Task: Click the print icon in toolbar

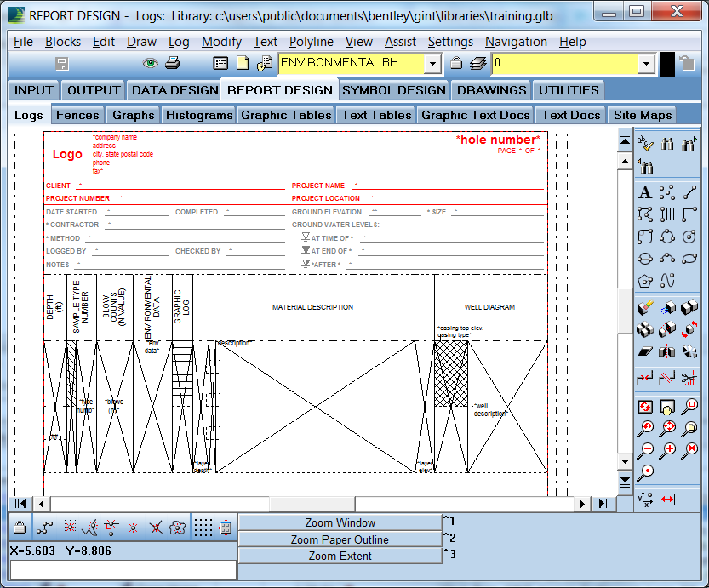Action: coord(172,63)
